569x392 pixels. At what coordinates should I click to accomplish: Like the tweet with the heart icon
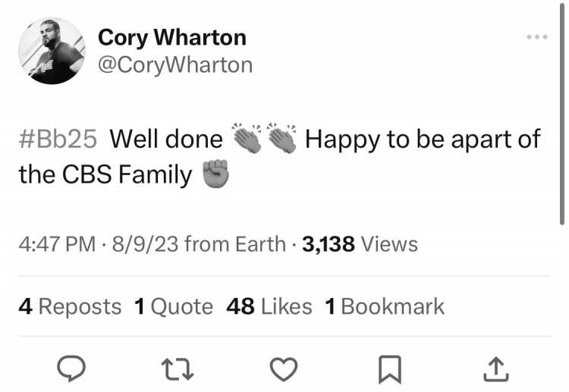pyautogui.click(x=284, y=369)
